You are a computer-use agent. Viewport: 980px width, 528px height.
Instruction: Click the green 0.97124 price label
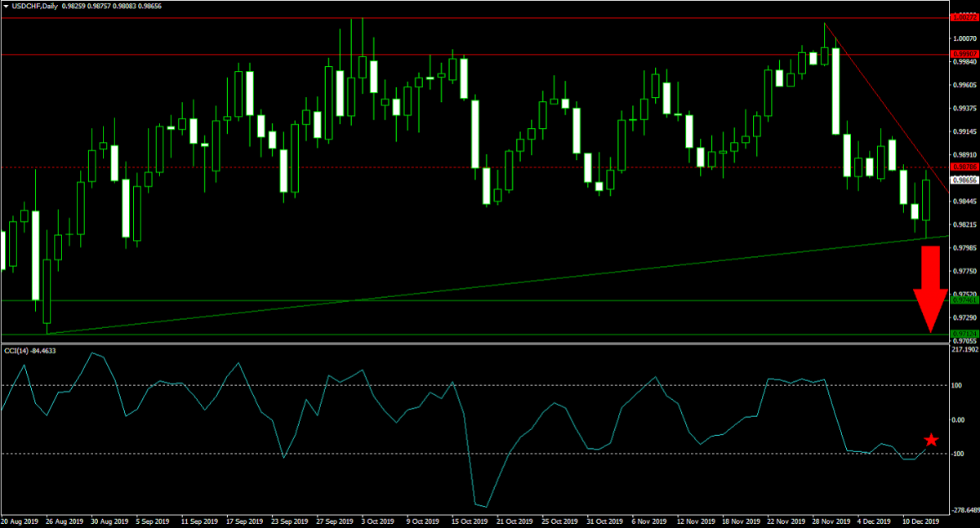964,335
